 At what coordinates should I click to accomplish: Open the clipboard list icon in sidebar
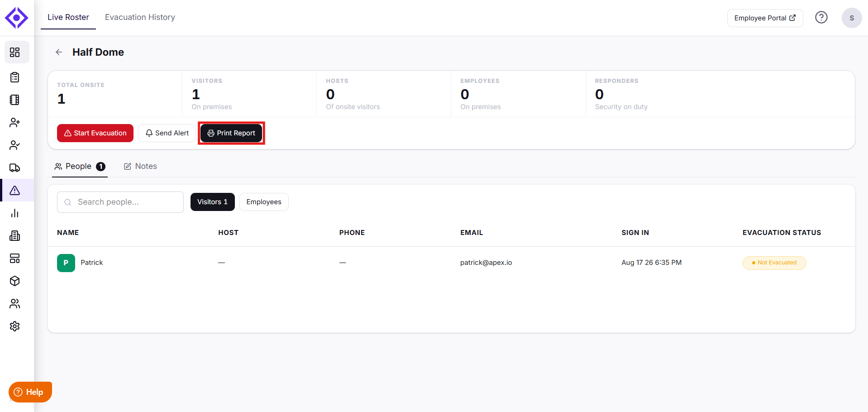click(15, 77)
